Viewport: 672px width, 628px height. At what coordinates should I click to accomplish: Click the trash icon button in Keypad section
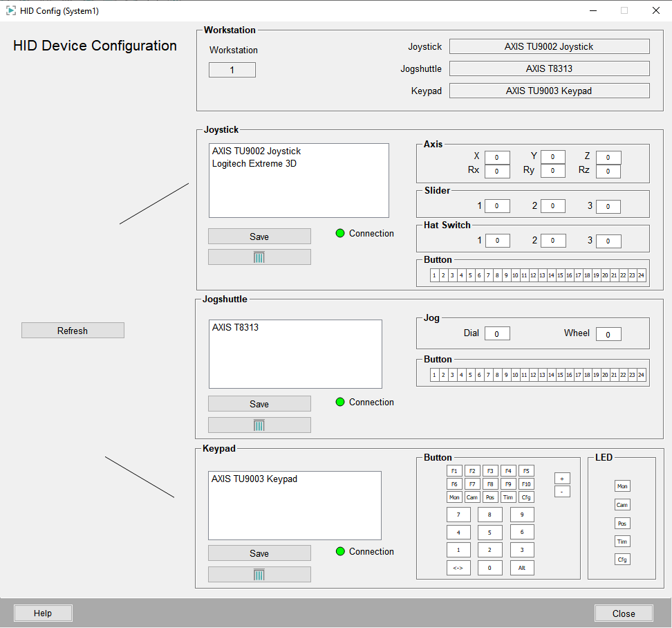coord(259,575)
